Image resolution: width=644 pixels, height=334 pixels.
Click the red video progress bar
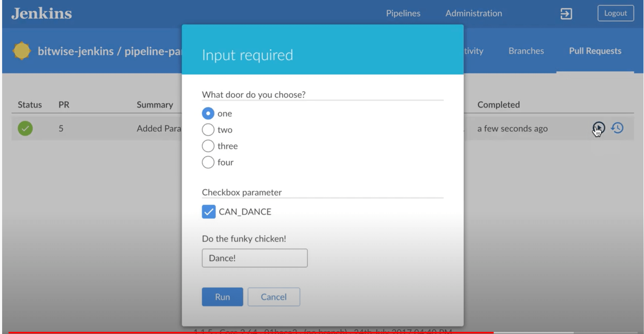coord(250,332)
